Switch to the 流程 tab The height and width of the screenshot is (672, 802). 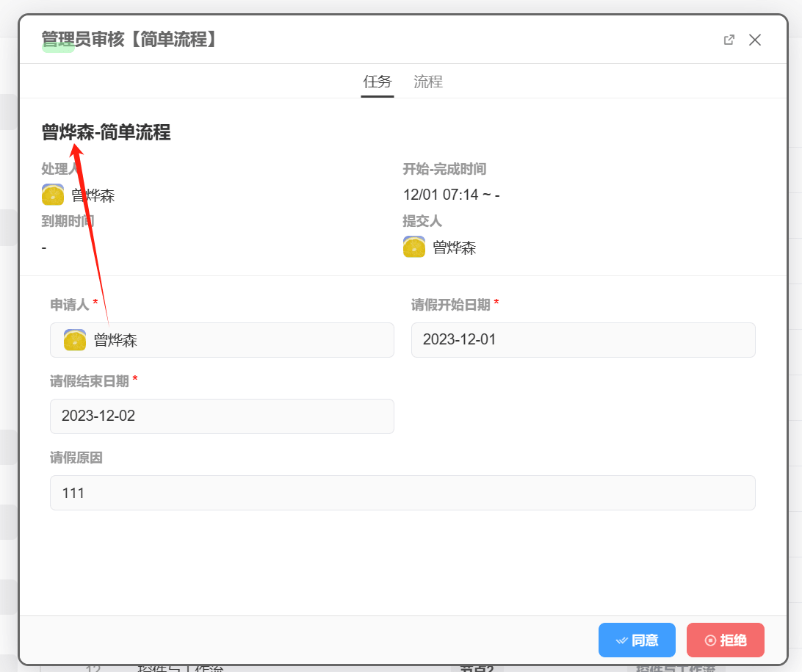[427, 82]
